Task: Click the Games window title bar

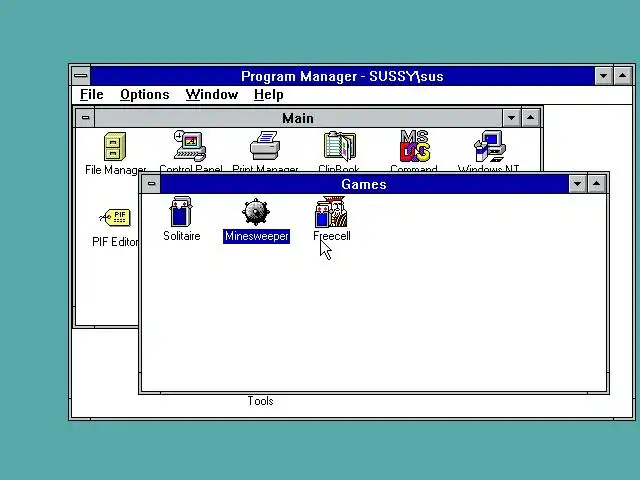Action: [364, 184]
